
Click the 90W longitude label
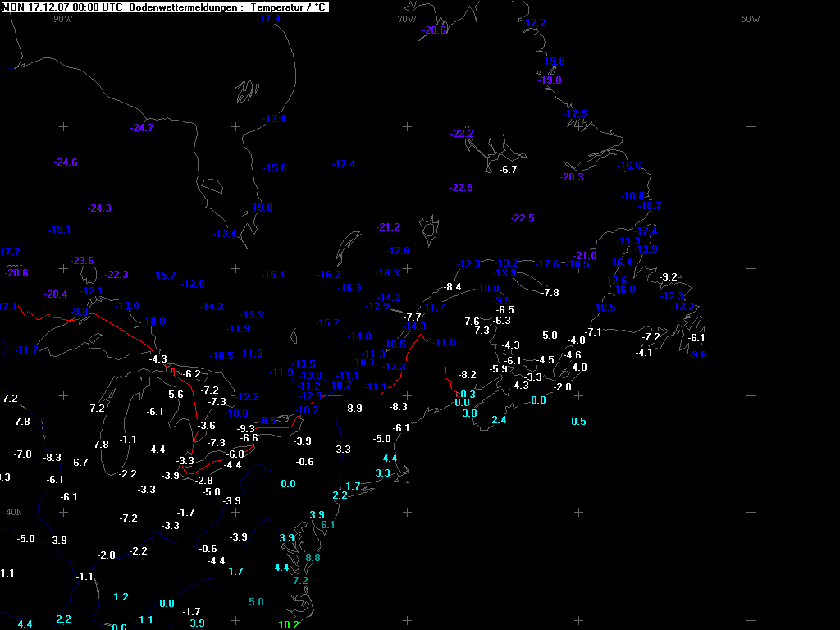[x=62, y=19]
